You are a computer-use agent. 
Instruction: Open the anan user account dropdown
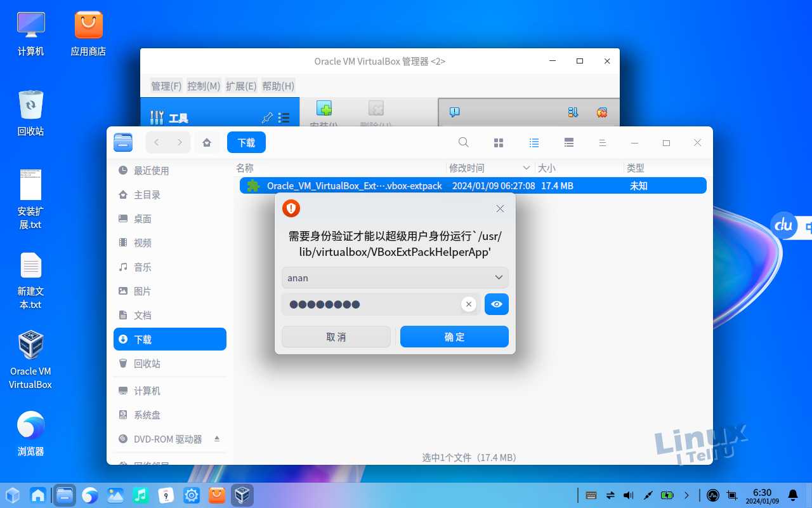pyautogui.click(x=395, y=277)
